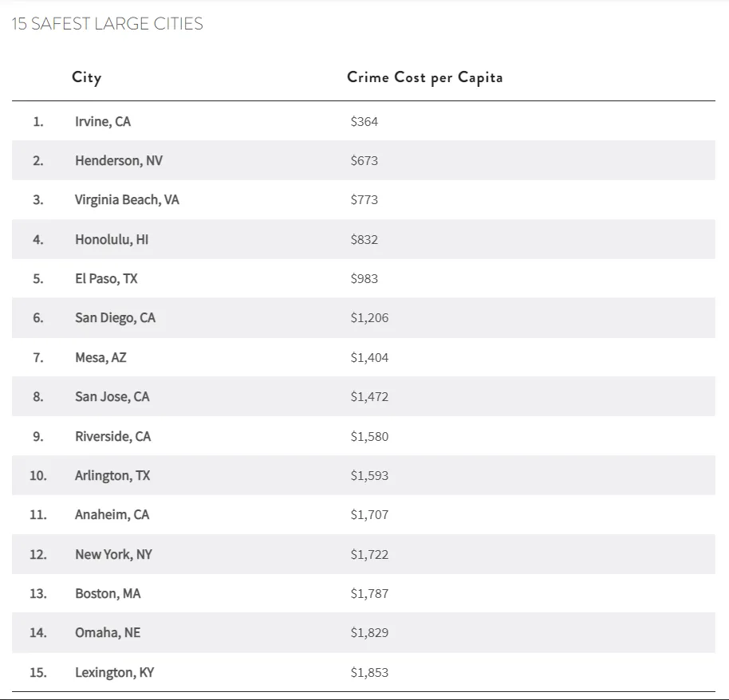Select San Diego, CA row

click(x=116, y=318)
